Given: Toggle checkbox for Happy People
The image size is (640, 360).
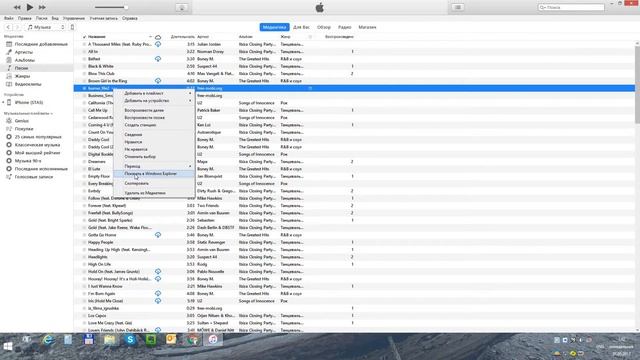Looking at the screenshot, I should pyautogui.click(x=84, y=242).
